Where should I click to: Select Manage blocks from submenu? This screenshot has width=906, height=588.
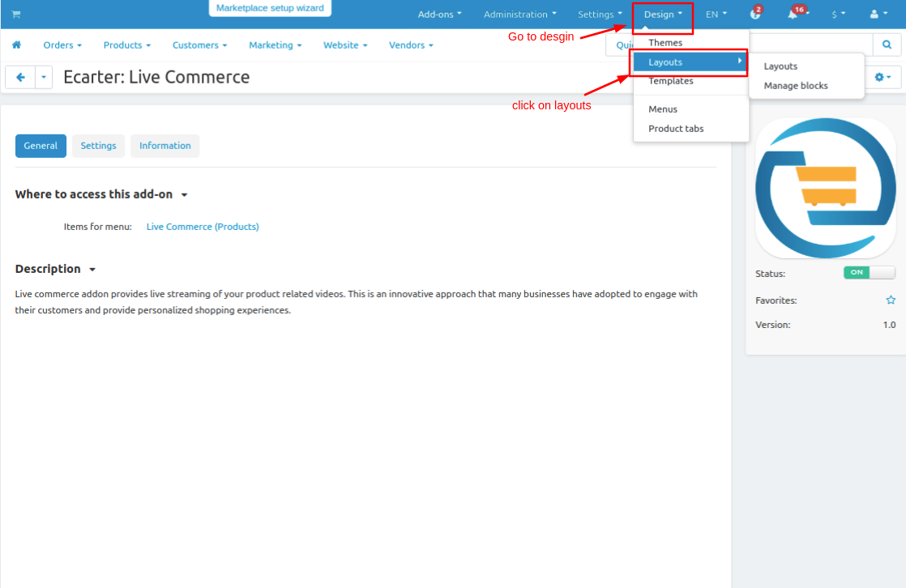[x=795, y=86]
